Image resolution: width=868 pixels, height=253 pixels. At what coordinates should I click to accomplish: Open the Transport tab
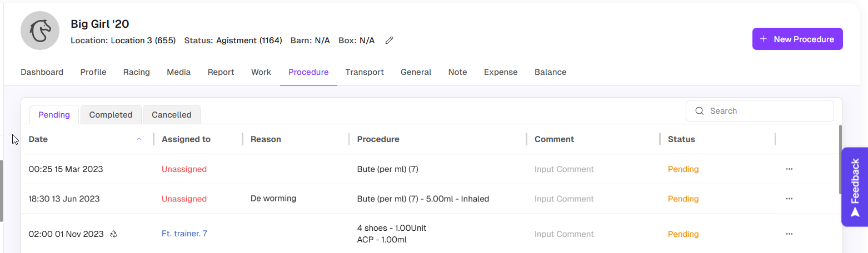pyautogui.click(x=365, y=72)
